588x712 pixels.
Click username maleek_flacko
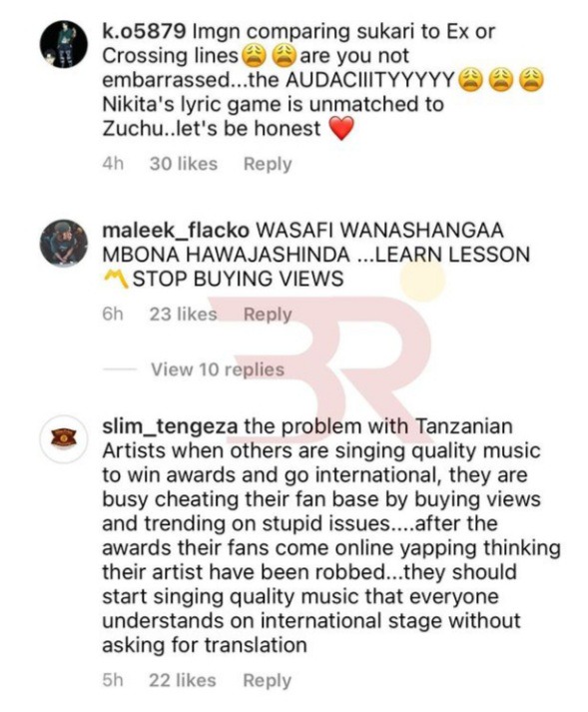click(x=176, y=231)
